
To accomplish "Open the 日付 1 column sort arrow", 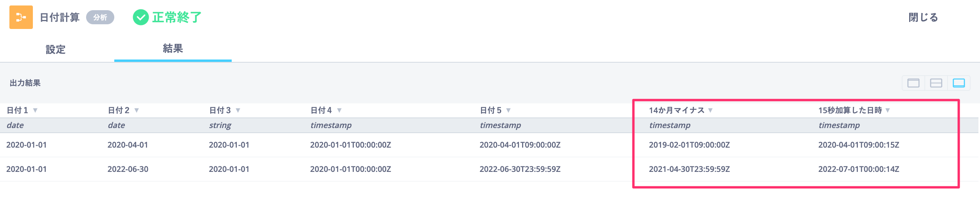I will [x=35, y=110].
